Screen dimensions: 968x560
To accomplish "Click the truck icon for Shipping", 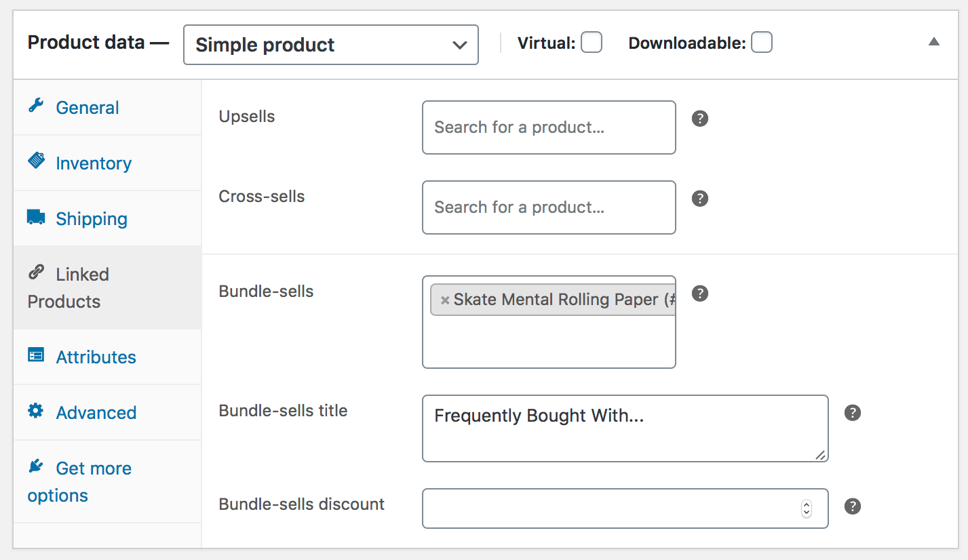I will [x=36, y=218].
